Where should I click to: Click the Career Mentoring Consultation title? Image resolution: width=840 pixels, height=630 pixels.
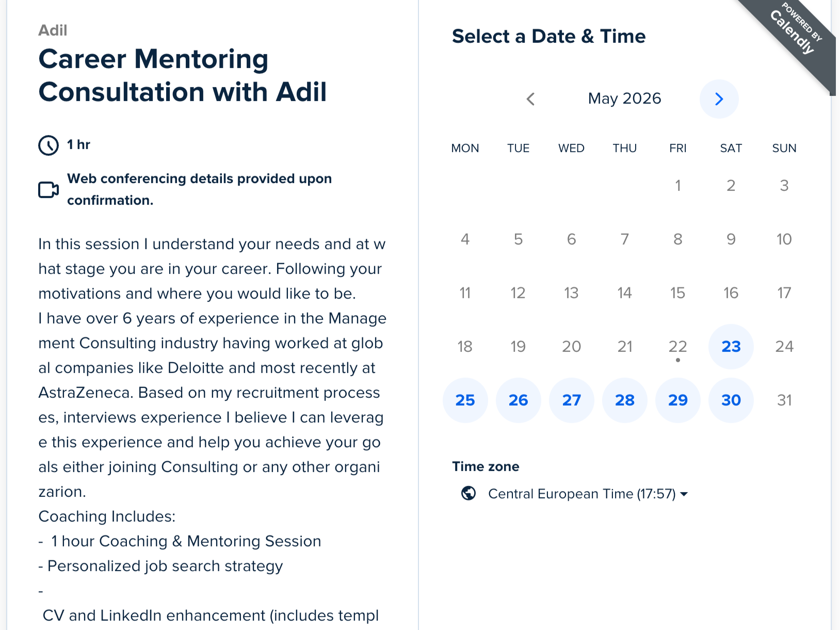[183, 75]
